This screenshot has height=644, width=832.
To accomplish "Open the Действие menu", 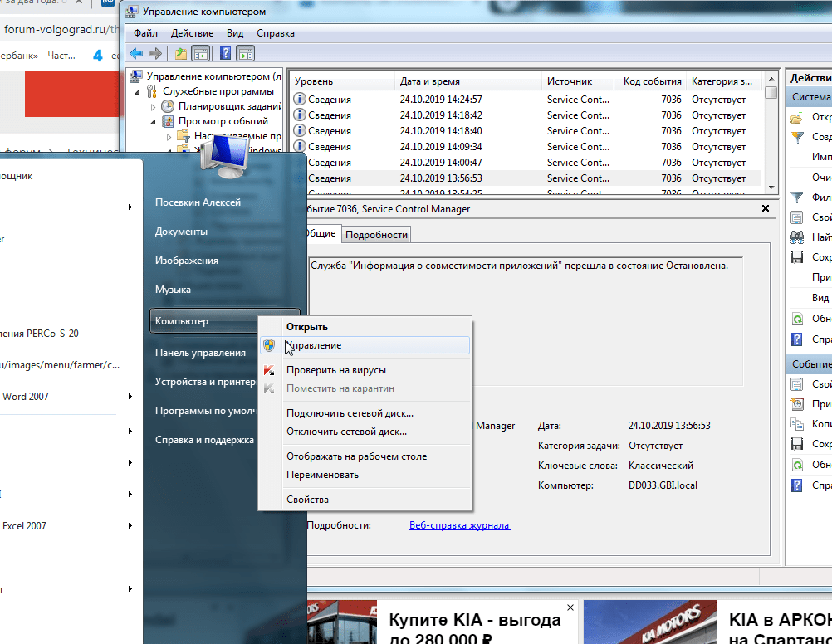I will click(x=192, y=33).
